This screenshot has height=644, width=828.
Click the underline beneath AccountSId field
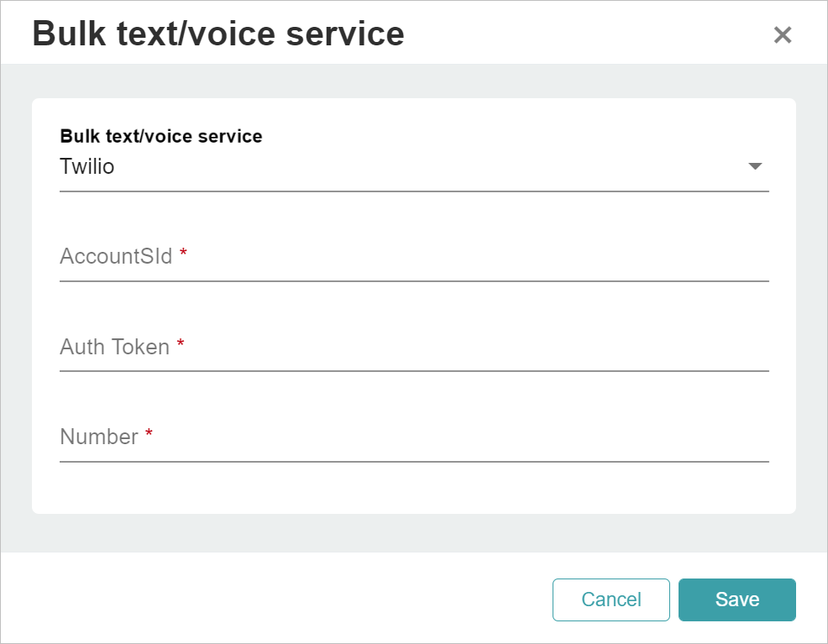tap(414, 280)
